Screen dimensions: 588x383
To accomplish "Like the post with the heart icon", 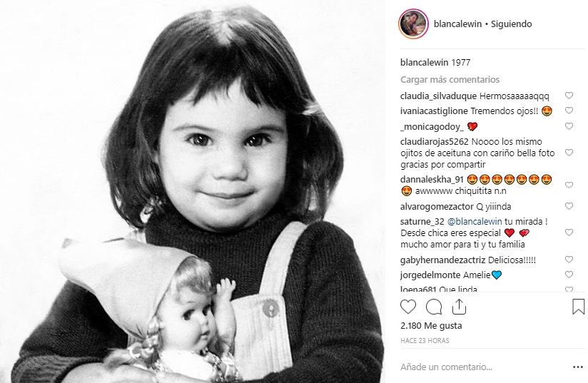I will [408, 307].
